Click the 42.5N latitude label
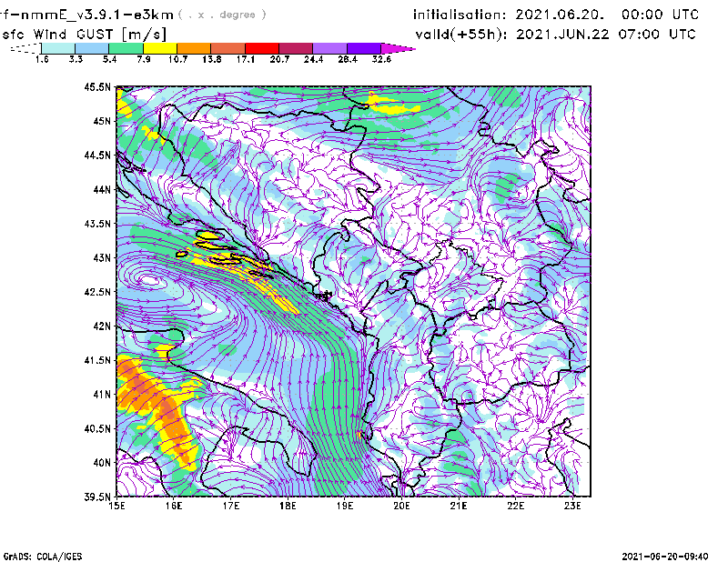 pos(97,292)
